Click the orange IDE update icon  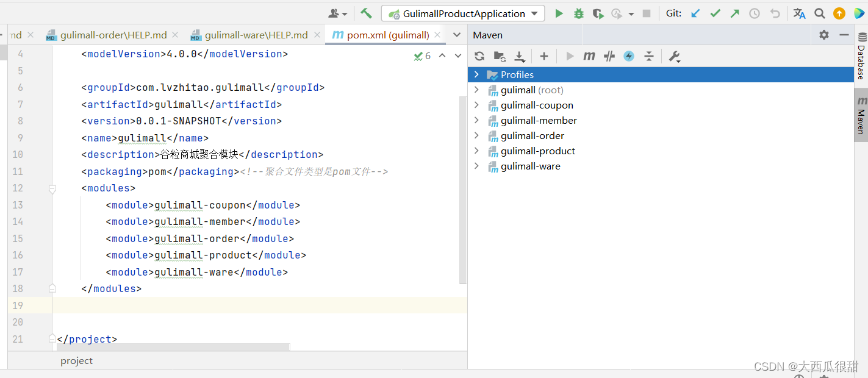click(839, 13)
